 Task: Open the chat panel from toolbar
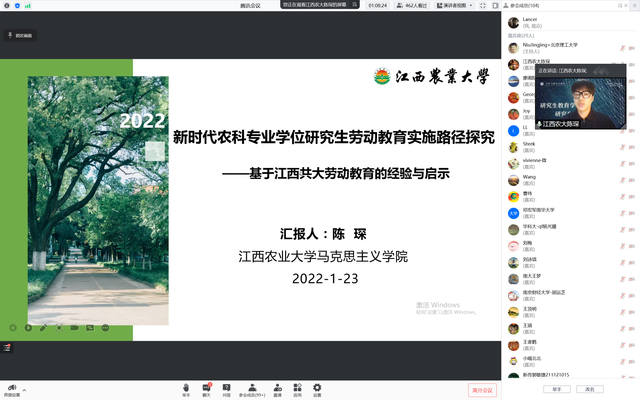pos(207,387)
